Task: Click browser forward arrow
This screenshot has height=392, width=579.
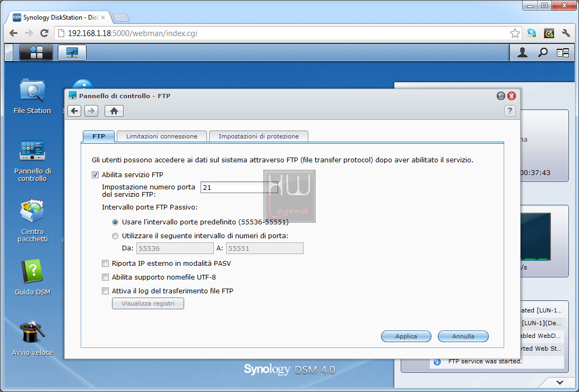Action: point(29,33)
